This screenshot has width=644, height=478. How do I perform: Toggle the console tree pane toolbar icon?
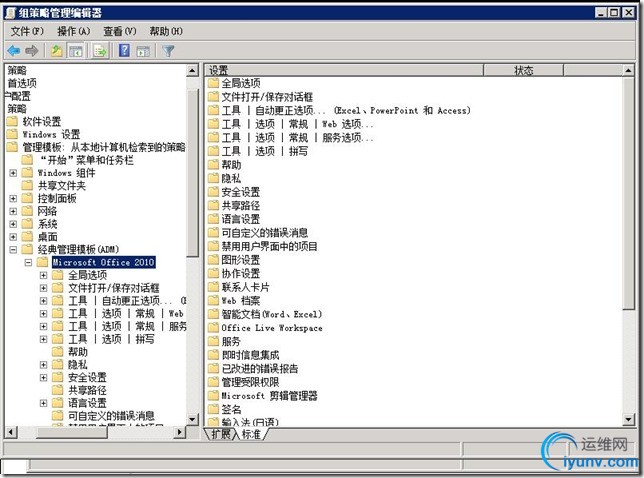point(76,51)
